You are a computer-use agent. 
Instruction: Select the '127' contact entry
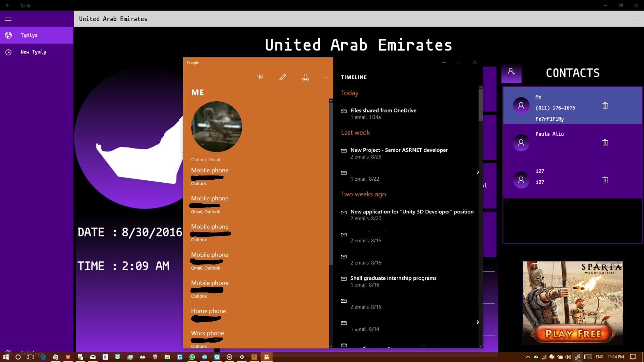click(572, 180)
